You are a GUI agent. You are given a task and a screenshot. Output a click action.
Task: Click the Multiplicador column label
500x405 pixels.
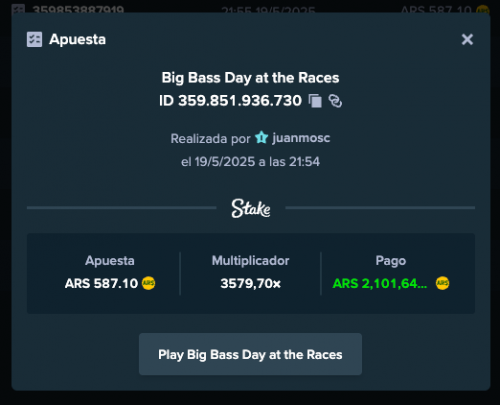coord(250,261)
